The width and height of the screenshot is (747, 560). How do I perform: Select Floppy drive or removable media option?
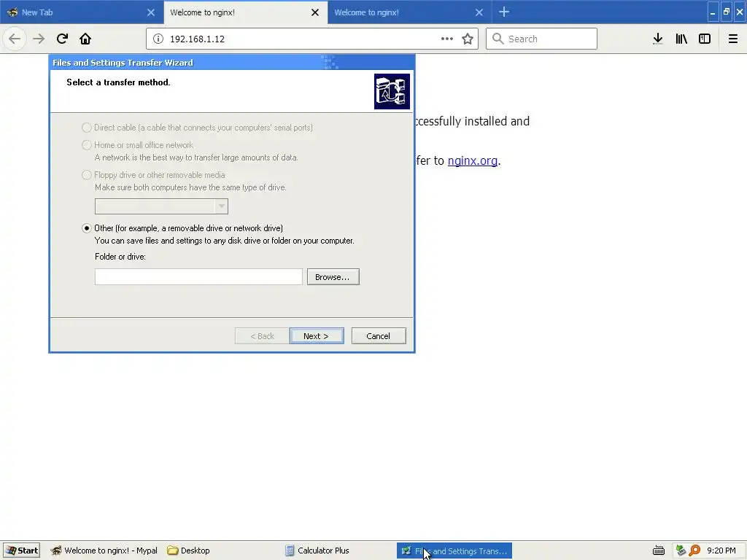[86, 175]
